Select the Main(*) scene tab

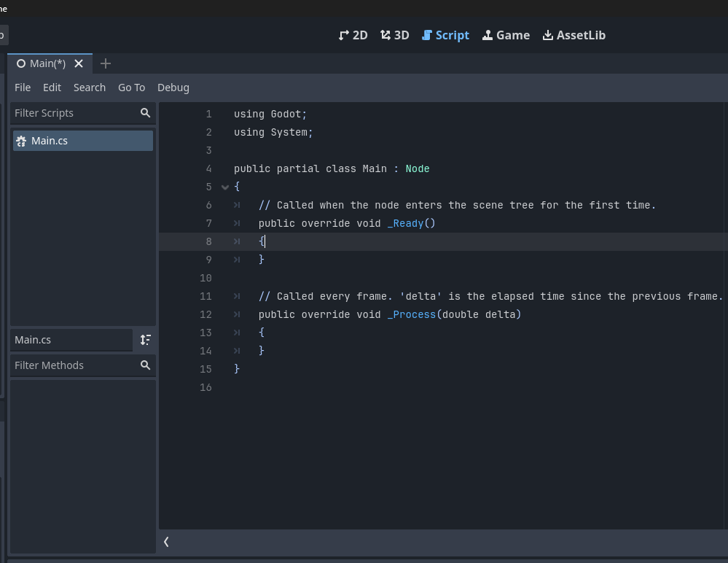click(x=48, y=63)
